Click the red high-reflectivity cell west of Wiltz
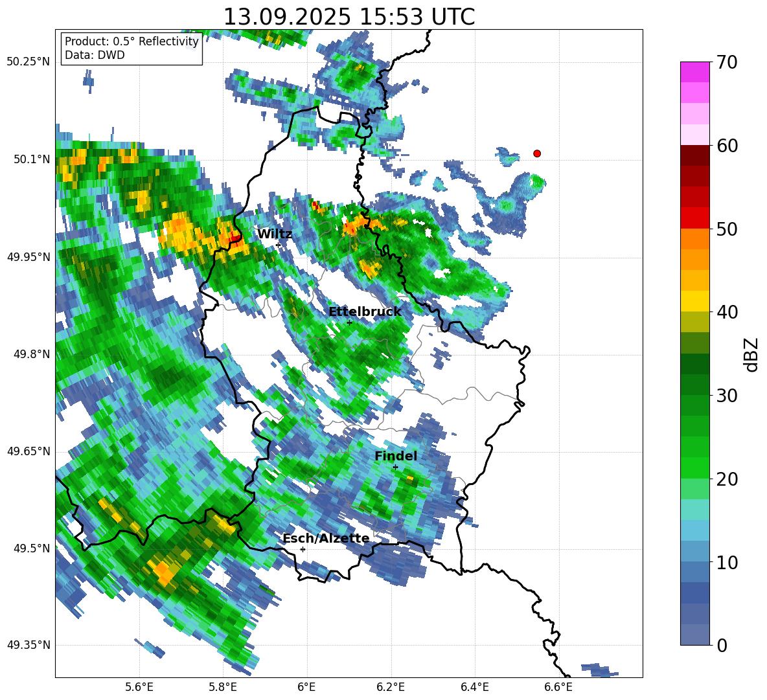 pyautogui.click(x=236, y=238)
